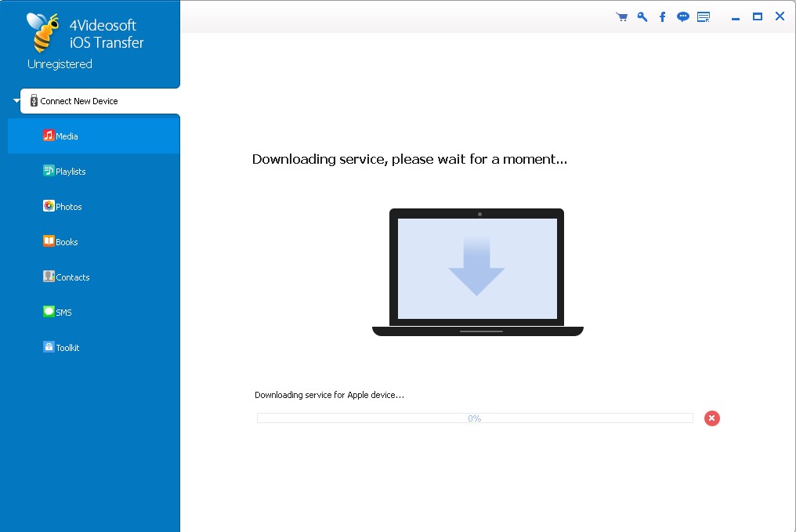This screenshot has width=796, height=532.
Task: Click the 4Videosoft bee logo
Action: [x=43, y=32]
